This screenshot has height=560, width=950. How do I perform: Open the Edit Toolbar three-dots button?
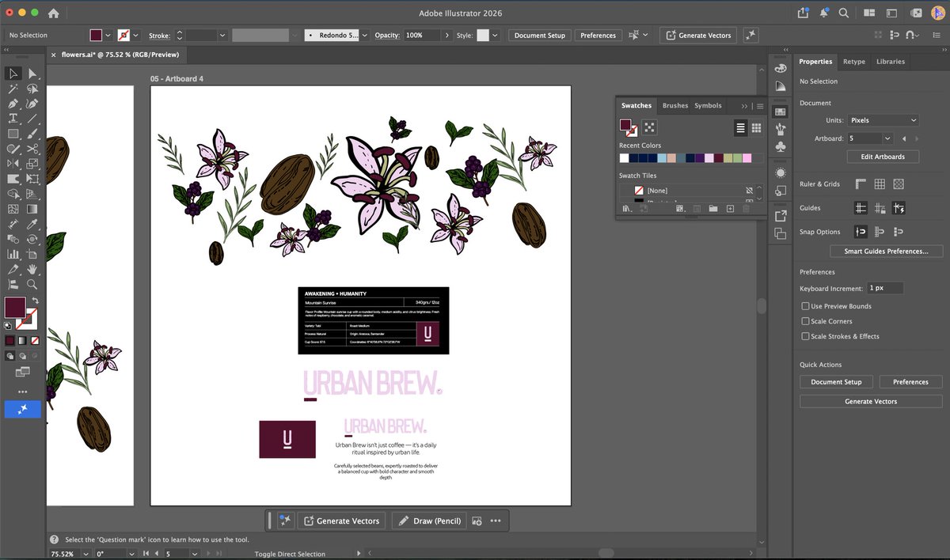tap(22, 392)
